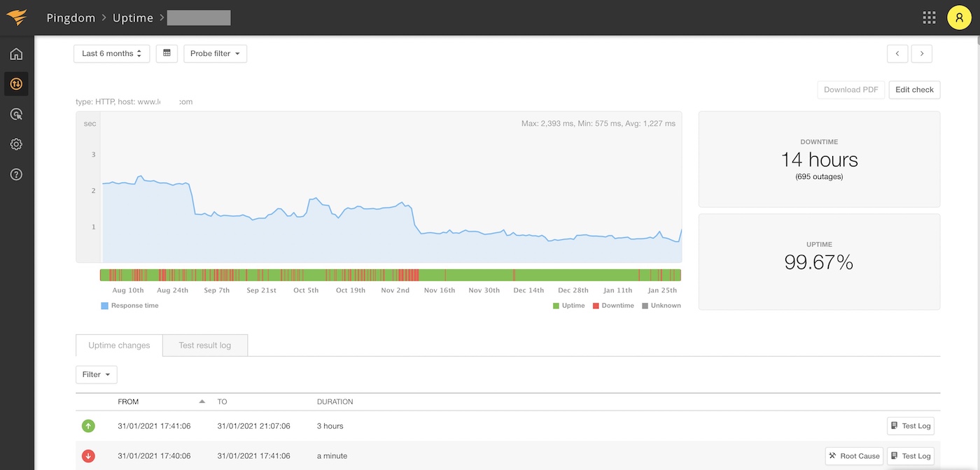Click the Edit check button
This screenshot has height=470, width=980.
tap(914, 90)
